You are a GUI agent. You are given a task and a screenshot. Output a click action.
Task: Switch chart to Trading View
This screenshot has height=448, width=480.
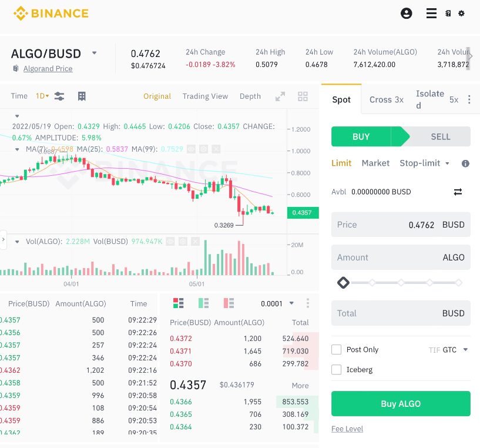[205, 96]
